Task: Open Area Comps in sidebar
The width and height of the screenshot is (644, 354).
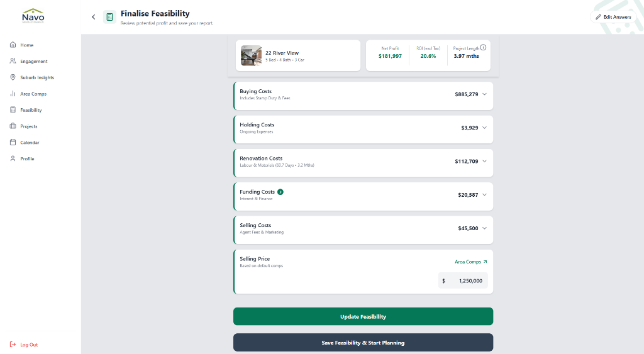Action: coord(33,94)
